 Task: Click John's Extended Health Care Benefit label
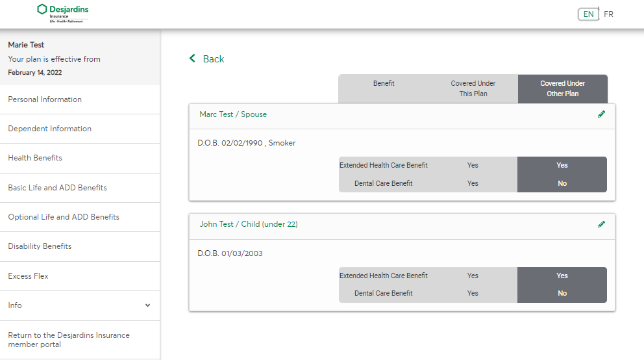click(x=384, y=276)
